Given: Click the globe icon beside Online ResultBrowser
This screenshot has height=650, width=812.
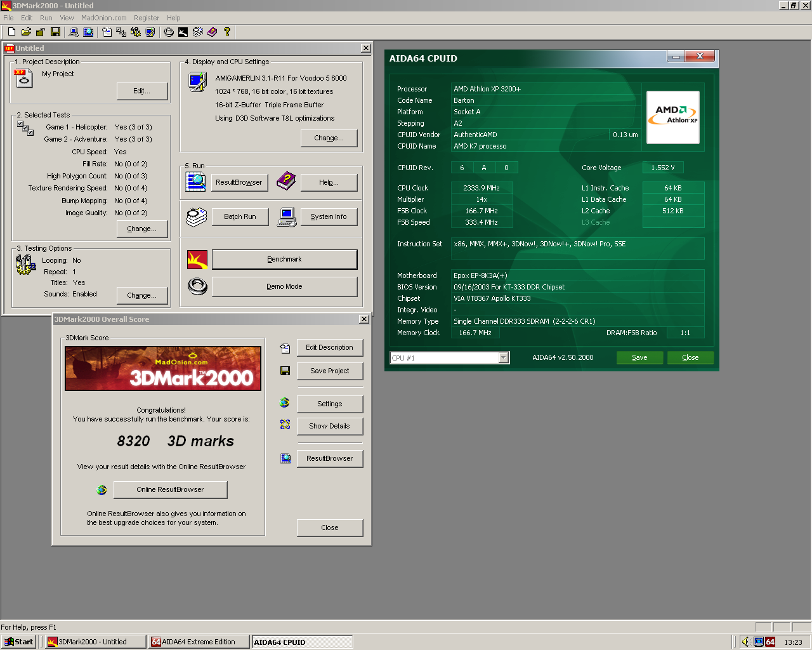Looking at the screenshot, I should [101, 489].
